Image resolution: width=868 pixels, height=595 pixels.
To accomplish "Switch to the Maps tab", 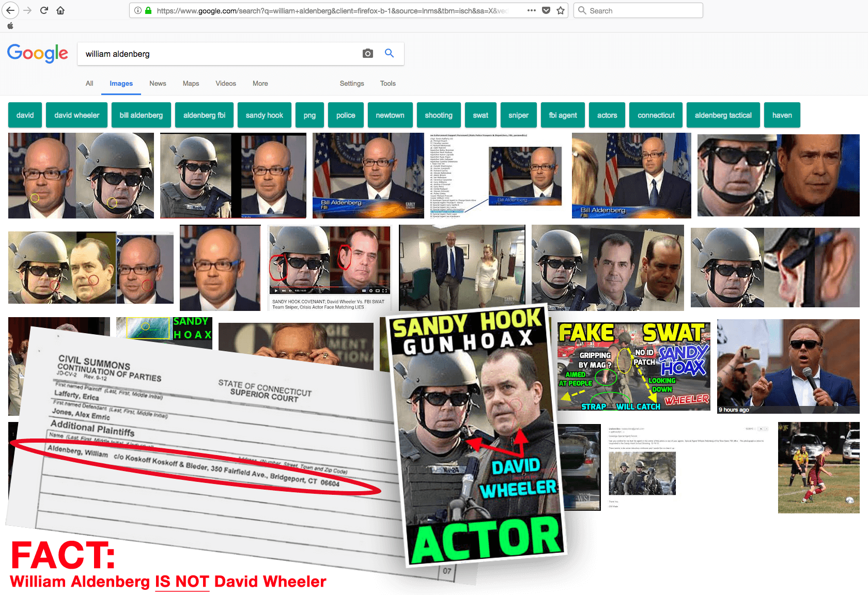I will click(191, 83).
